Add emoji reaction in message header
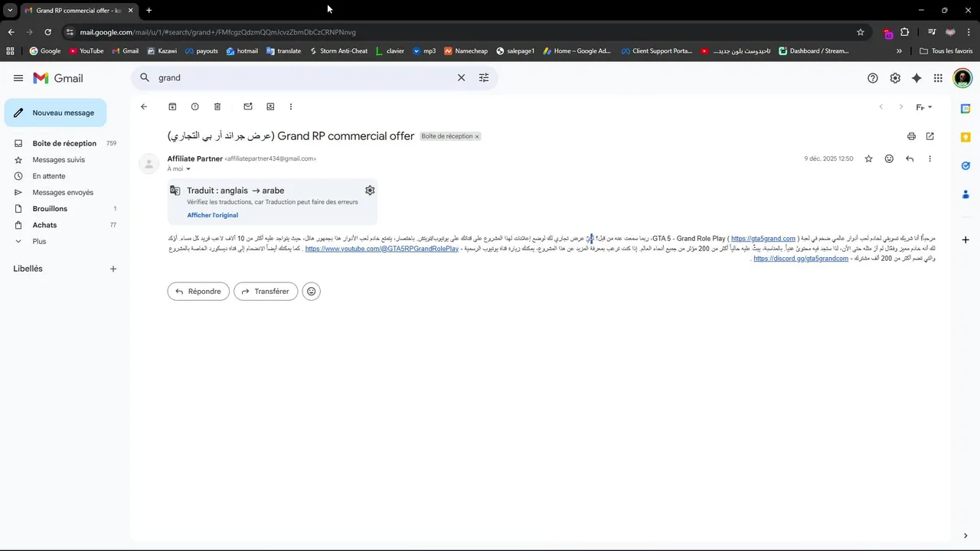This screenshot has width=980, height=551. pos(889,158)
